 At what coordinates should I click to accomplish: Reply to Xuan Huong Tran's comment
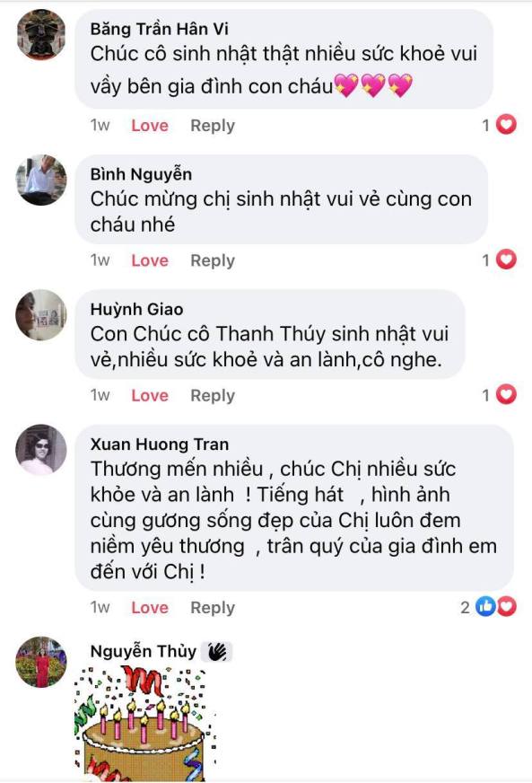[213, 608]
